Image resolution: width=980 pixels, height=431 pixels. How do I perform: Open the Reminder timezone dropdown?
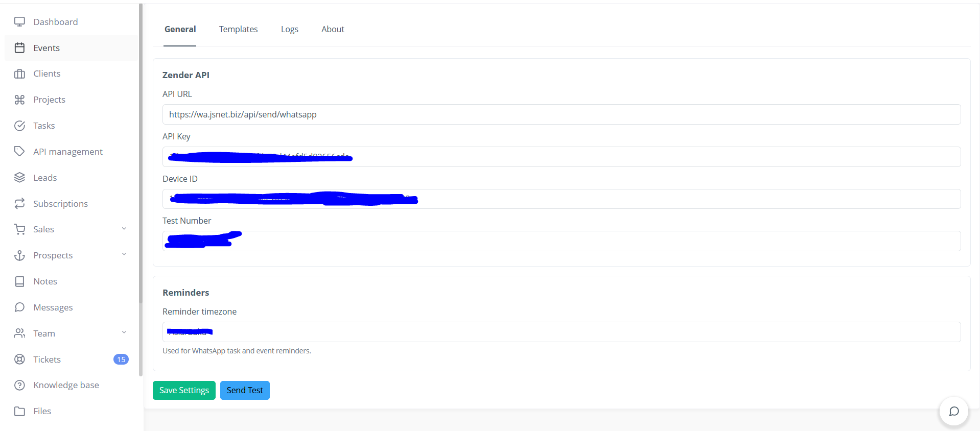point(562,332)
